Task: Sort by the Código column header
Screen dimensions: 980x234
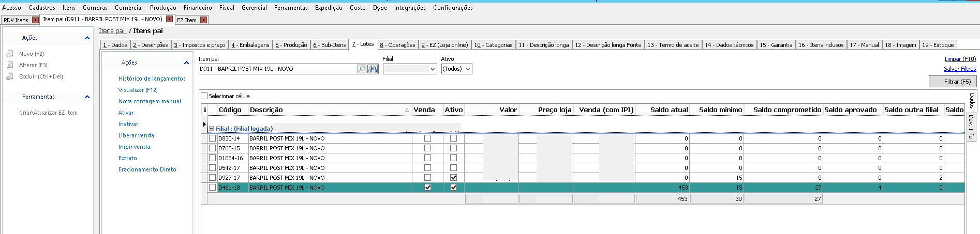Action: [x=230, y=110]
